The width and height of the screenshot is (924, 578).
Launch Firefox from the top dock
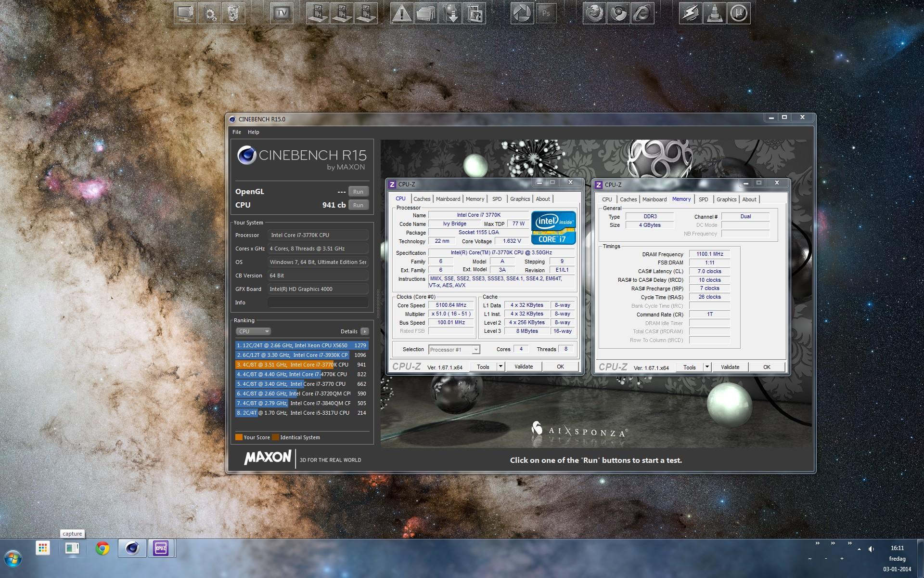pos(594,13)
